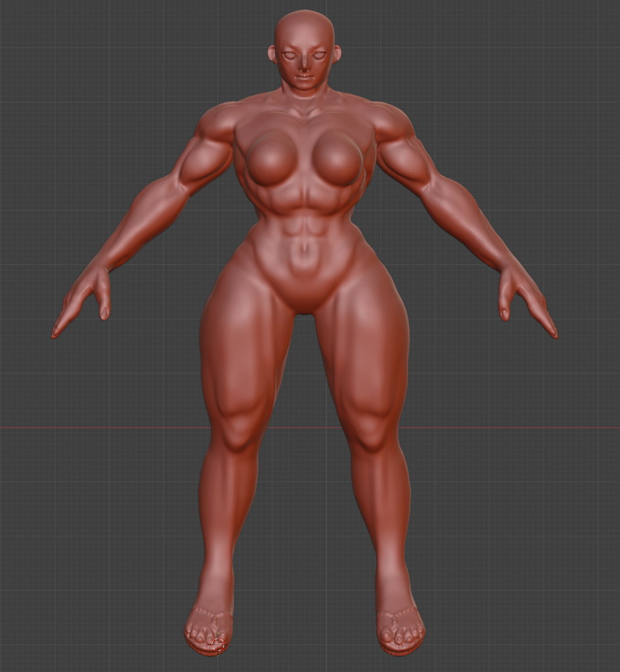This screenshot has height=672, width=620.
Task: Click the top of the model's bald head
Action: click(x=304, y=20)
